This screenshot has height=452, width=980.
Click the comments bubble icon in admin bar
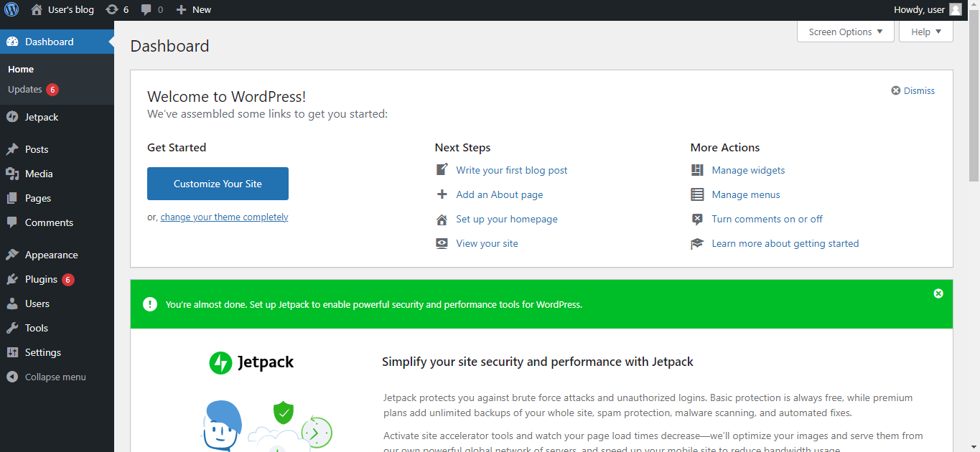(146, 10)
